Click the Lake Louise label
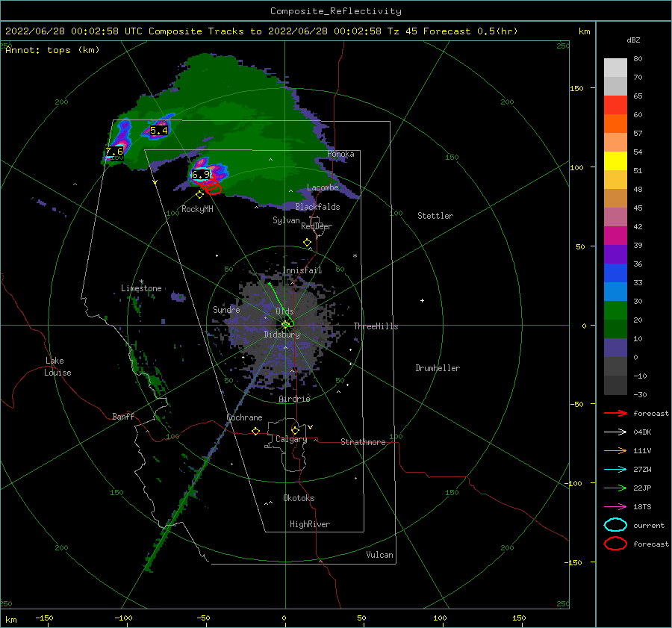The height and width of the screenshot is (628, 672). [57, 367]
